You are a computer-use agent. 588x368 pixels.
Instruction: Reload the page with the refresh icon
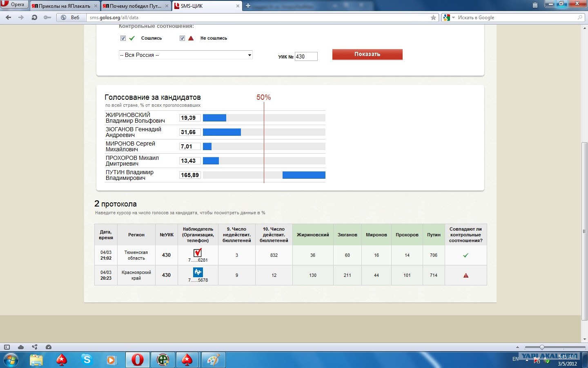(x=34, y=18)
